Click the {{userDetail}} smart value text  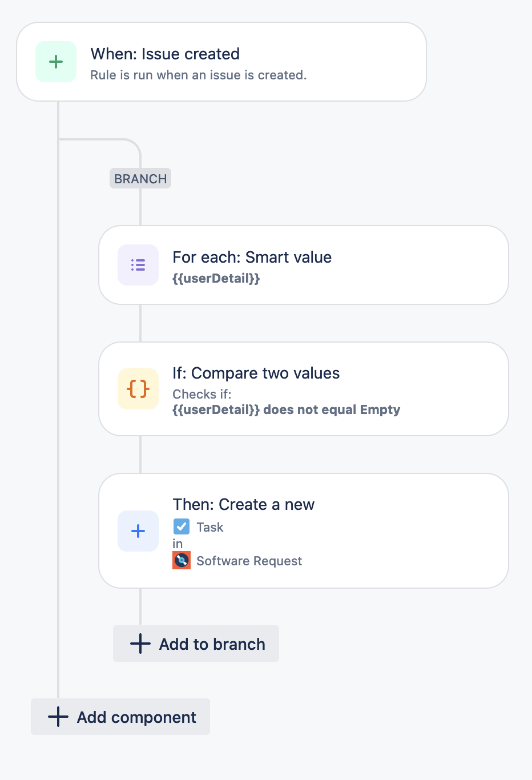pos(216,278)
